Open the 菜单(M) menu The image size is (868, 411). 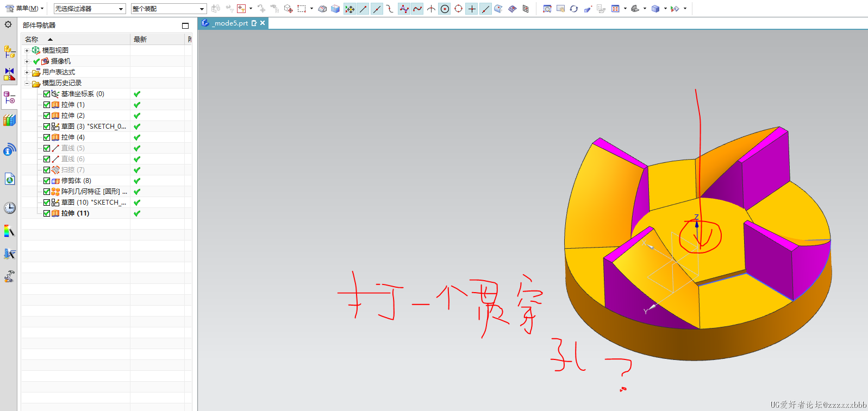pos(24,9)
